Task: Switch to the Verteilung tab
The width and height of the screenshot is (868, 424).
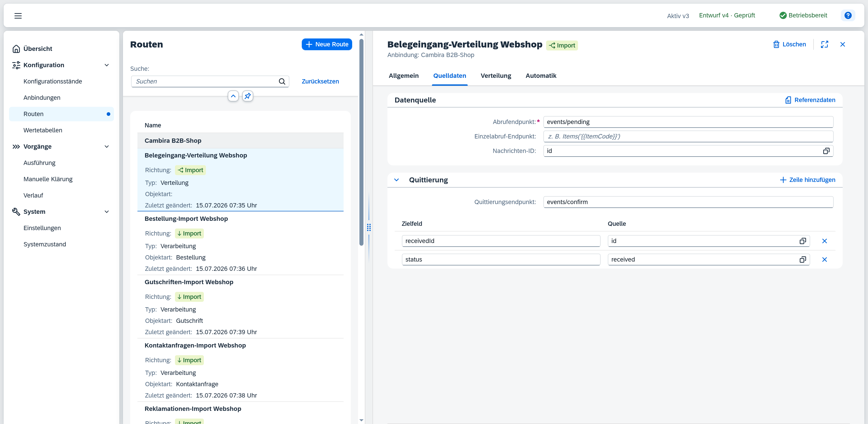Action: click(x=496, y=76)
